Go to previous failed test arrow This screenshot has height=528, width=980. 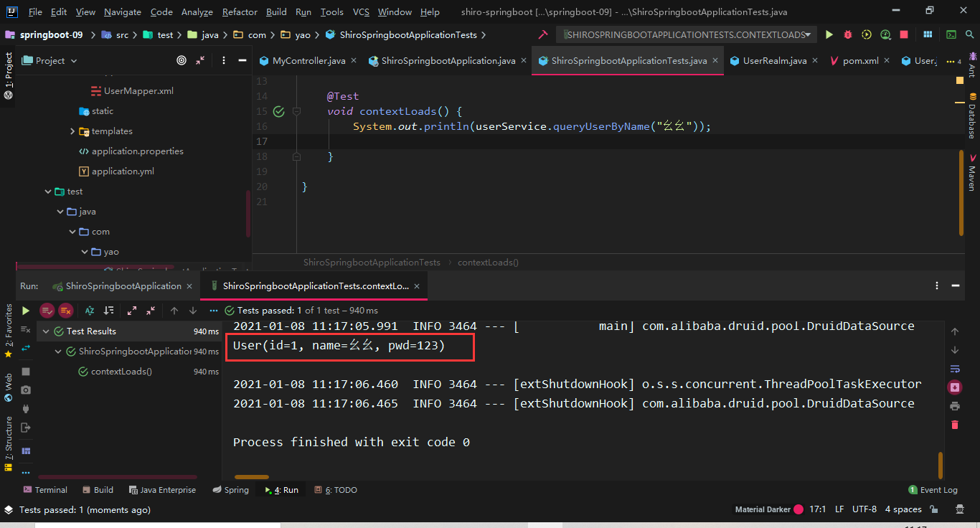174,311
